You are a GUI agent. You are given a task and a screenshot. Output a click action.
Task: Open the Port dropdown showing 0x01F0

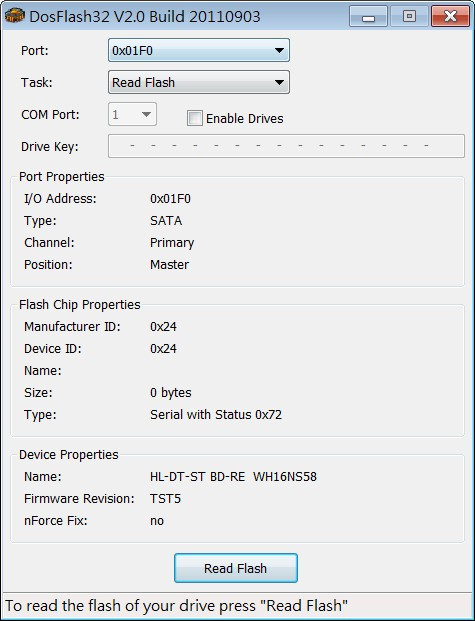(x=198, y=50)
